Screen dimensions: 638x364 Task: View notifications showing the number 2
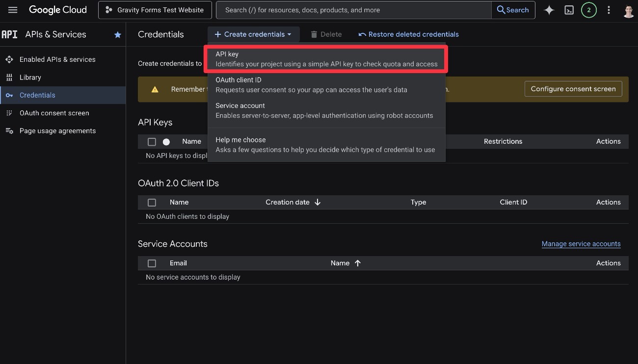tap(589, 10)
